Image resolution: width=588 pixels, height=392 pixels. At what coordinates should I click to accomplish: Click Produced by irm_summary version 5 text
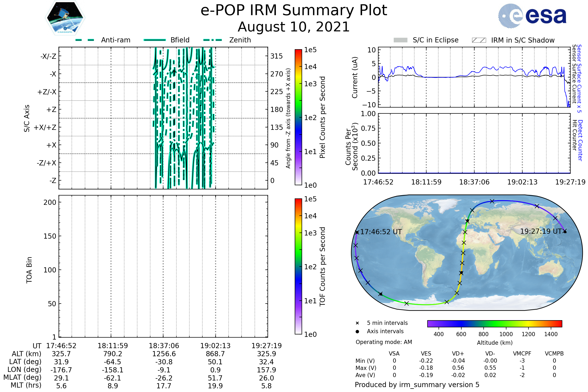[x=417, y=385]
